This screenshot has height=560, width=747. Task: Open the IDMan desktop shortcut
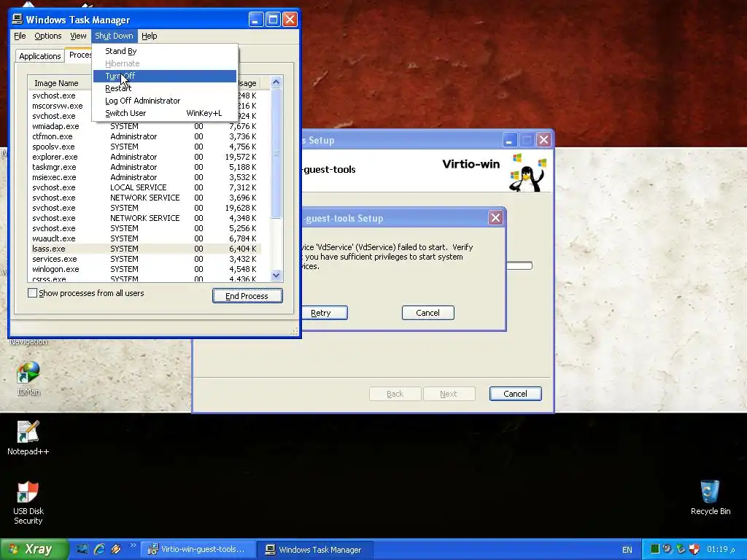28,378
